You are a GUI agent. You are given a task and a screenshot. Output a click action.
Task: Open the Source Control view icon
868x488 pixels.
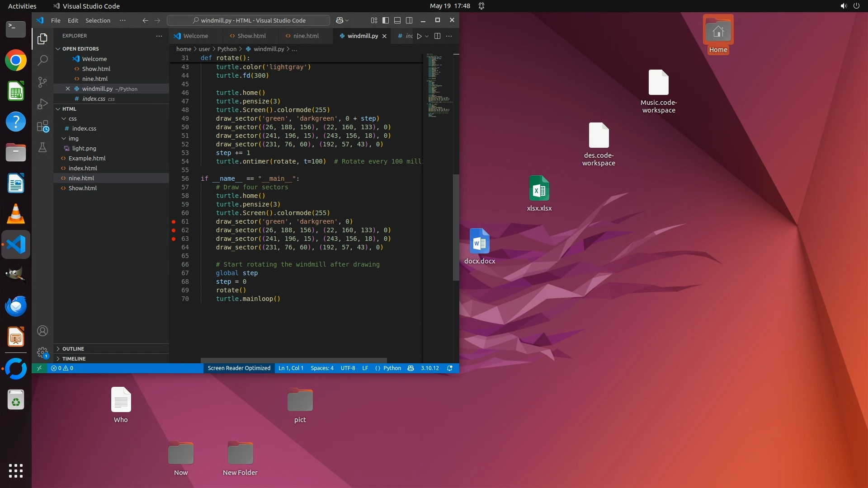42,82
